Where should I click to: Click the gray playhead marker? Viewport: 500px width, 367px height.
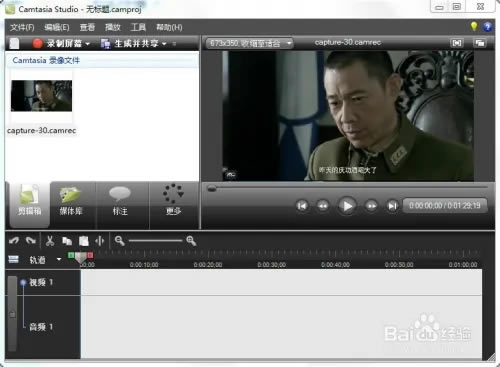pyautogui.click(x=81, y=258)
